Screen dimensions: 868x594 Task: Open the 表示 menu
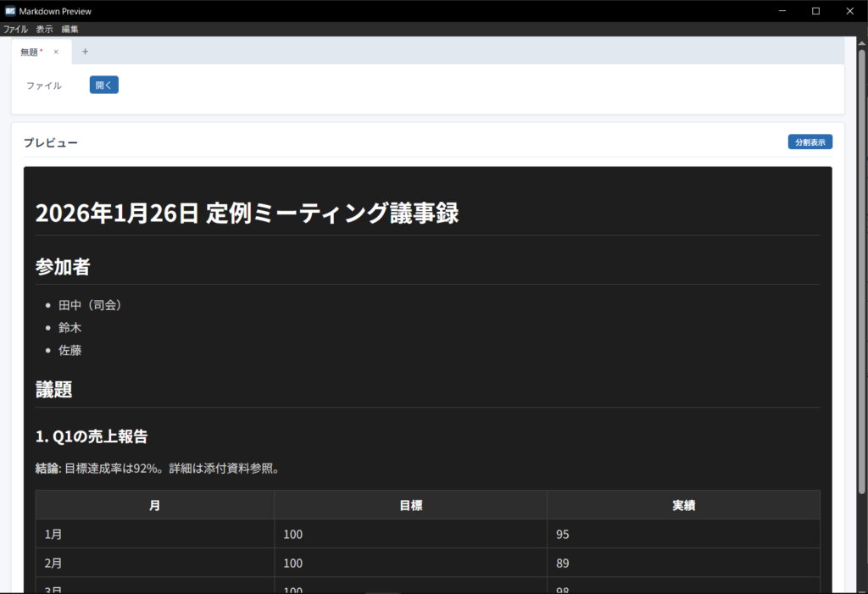coord(44,29)
